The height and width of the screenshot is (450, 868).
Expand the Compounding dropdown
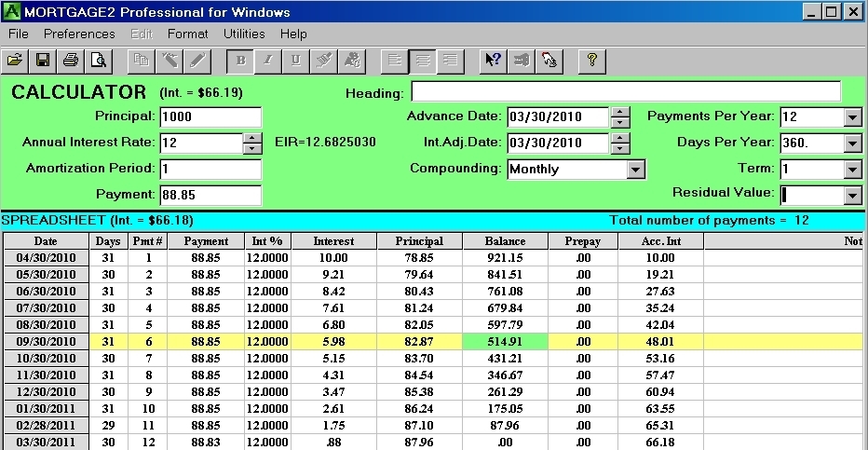[635, 170]
